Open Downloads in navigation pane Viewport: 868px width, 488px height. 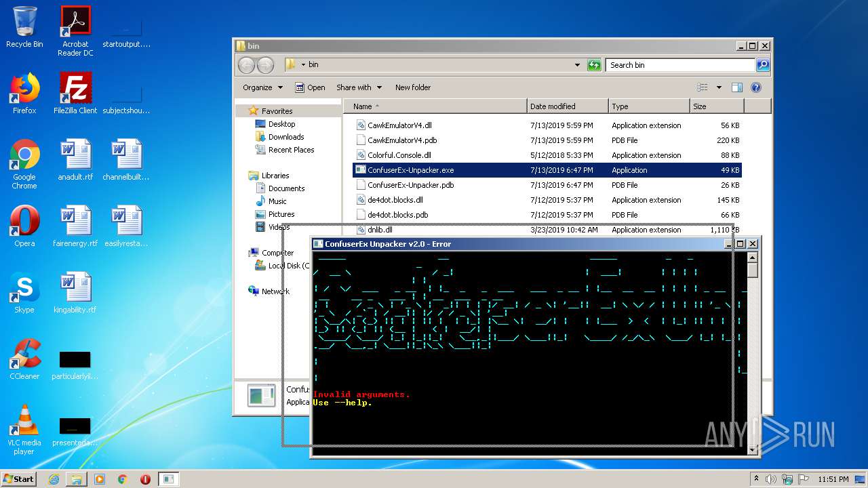285,137
